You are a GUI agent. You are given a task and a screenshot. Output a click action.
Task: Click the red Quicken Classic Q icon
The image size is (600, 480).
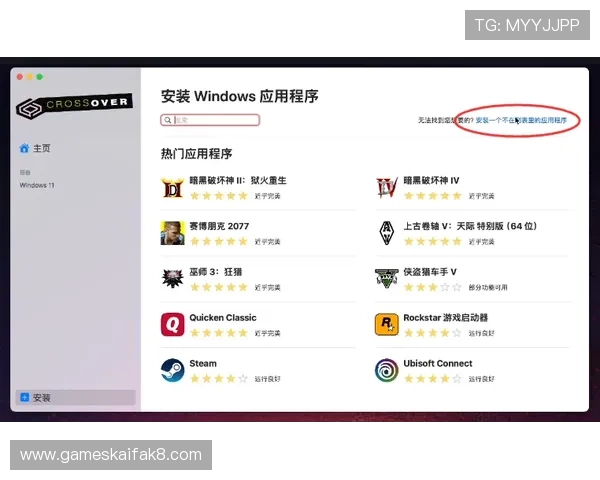172,325
